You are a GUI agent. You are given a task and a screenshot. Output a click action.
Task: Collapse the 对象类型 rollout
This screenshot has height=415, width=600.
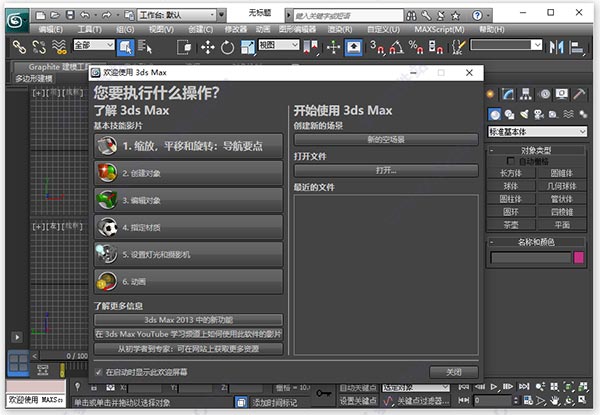click(536, 150)
